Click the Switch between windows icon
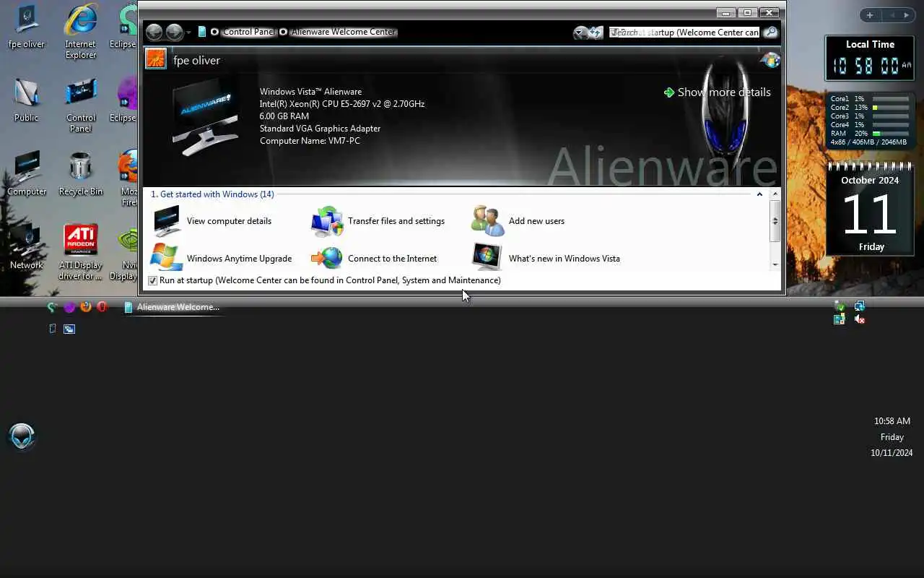Screen dimensions: 924x578 (69, 329)
